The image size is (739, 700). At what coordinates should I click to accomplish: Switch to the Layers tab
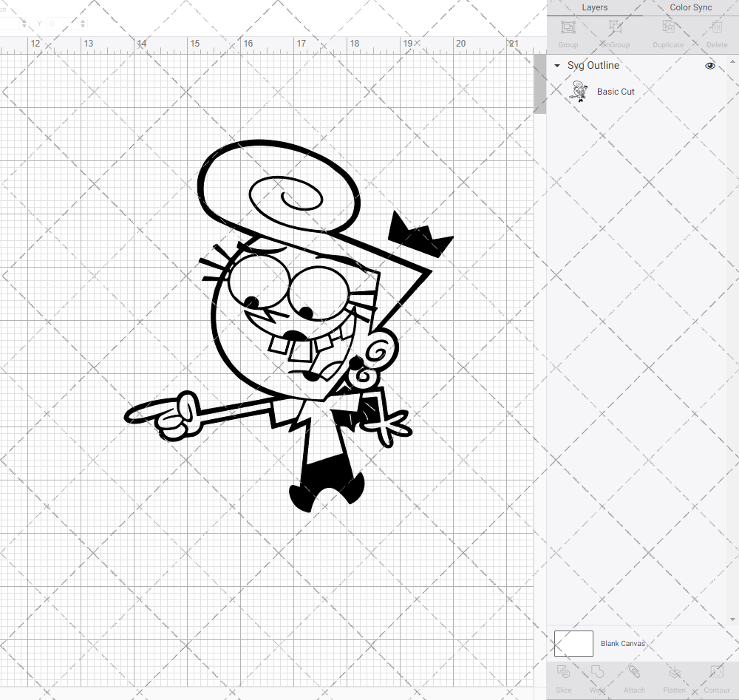(594, 7)
